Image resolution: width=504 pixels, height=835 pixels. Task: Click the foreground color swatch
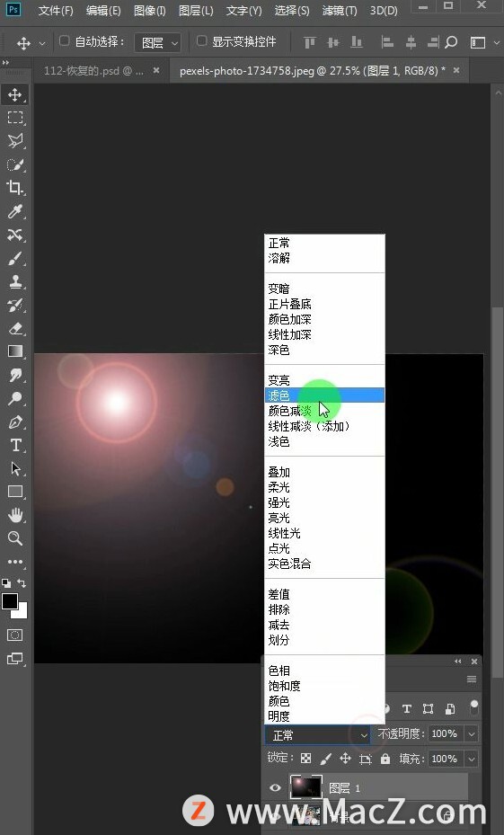[10, 601]
